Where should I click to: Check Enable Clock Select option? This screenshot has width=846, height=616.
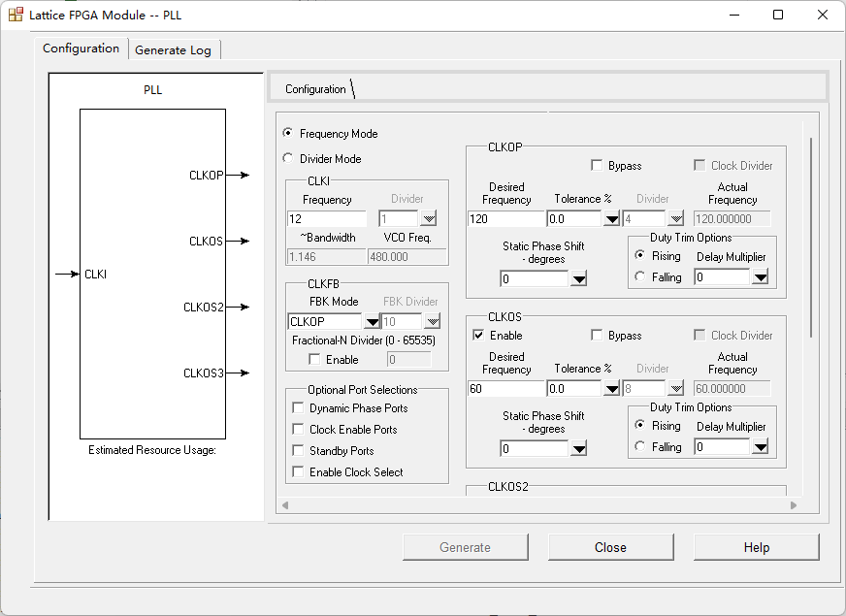[x=298, y=471]
